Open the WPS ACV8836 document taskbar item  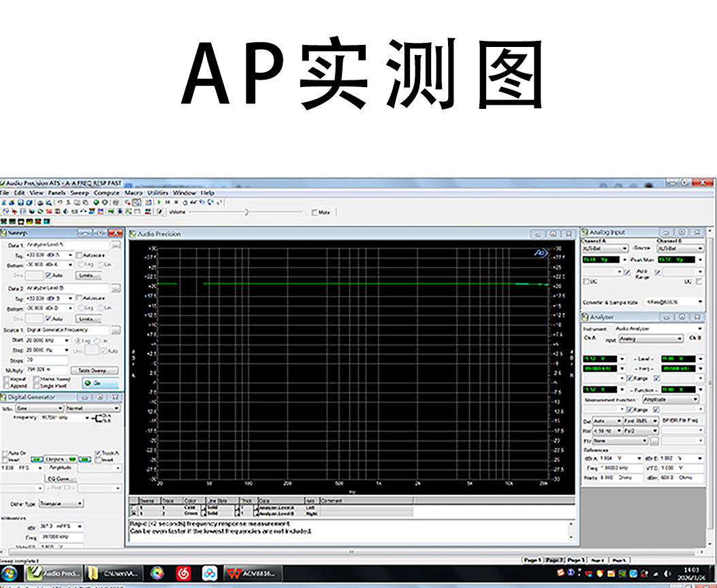point(253,573)
